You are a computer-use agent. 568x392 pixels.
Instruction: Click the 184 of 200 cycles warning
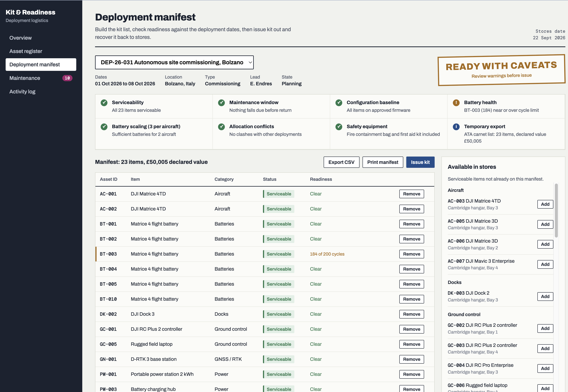pos(327,254)
